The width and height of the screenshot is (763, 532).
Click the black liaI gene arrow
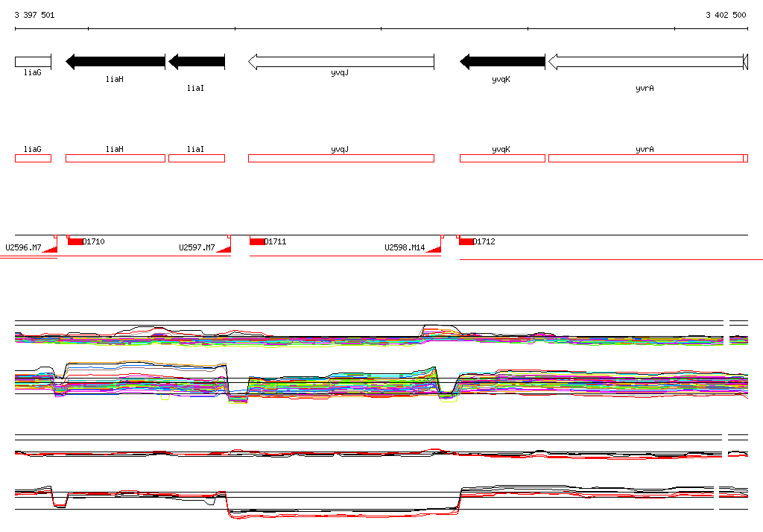[197, 62]
